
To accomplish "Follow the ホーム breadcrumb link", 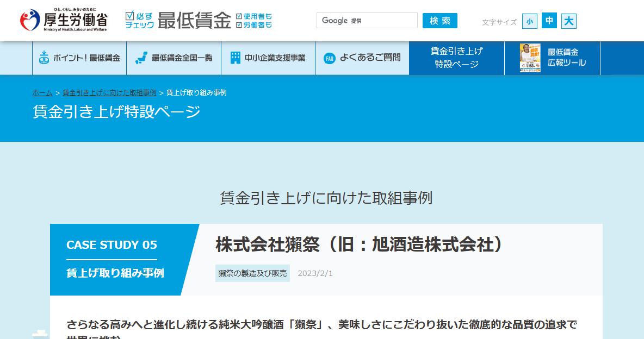I will [42, 93].
